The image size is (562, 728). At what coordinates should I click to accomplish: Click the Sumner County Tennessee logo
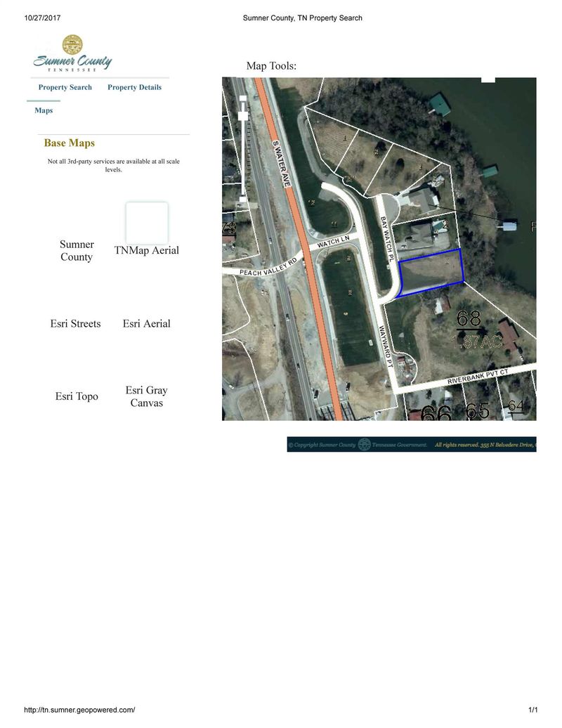(x=72, y=53)
